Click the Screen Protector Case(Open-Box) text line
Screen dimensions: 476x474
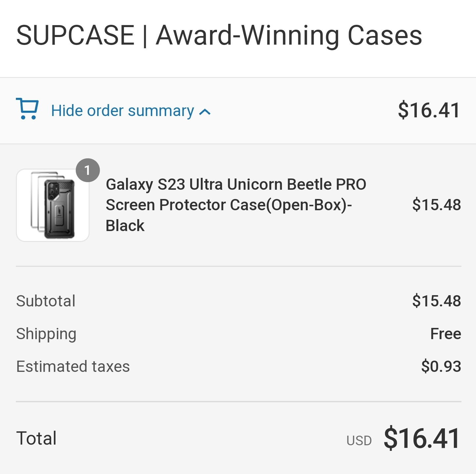229,205
